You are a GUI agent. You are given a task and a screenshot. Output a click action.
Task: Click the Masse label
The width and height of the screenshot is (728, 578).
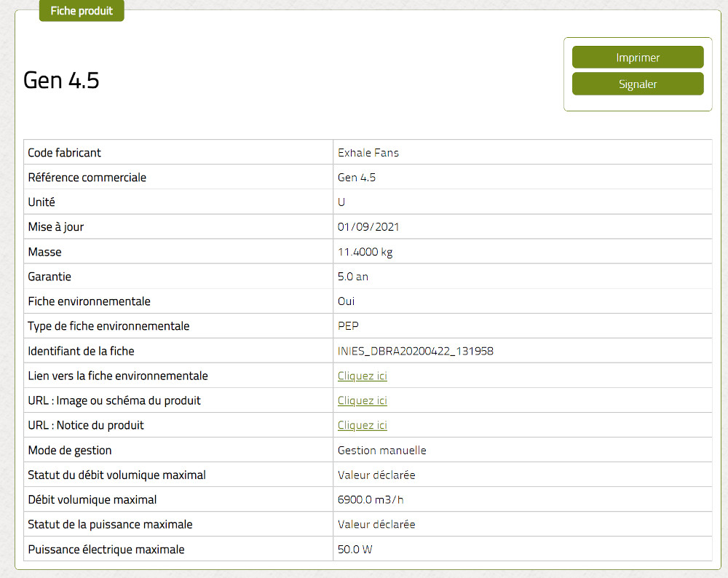tap(44, 252)
